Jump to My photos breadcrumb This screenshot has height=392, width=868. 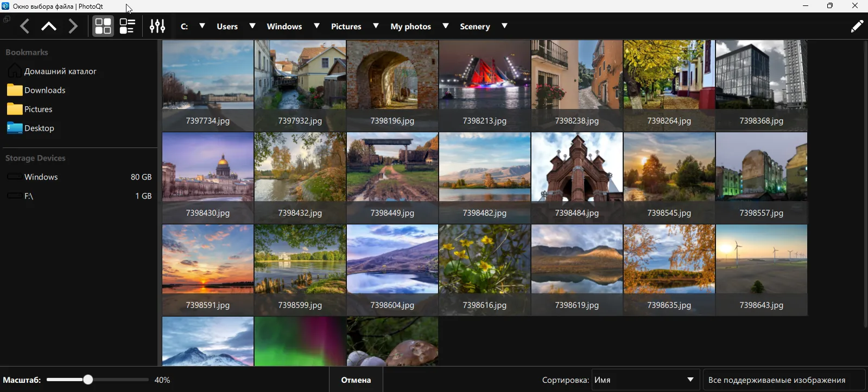(410, 26)
